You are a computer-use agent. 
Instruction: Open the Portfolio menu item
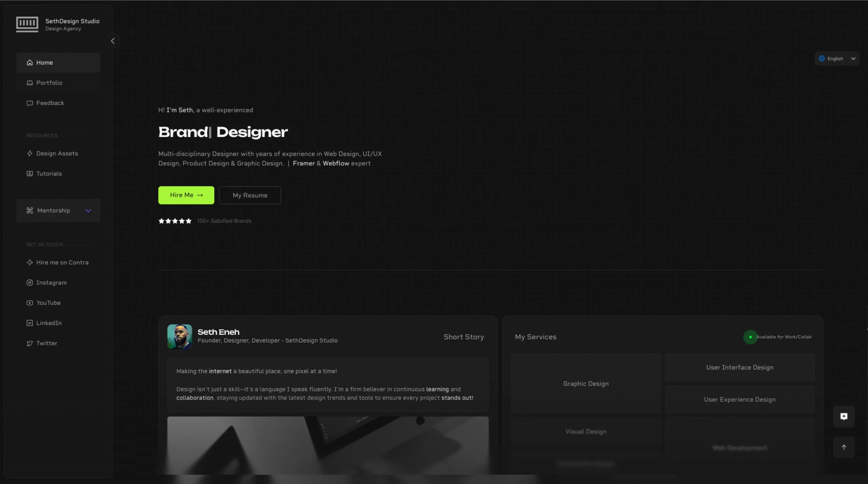tap(58, 83)
